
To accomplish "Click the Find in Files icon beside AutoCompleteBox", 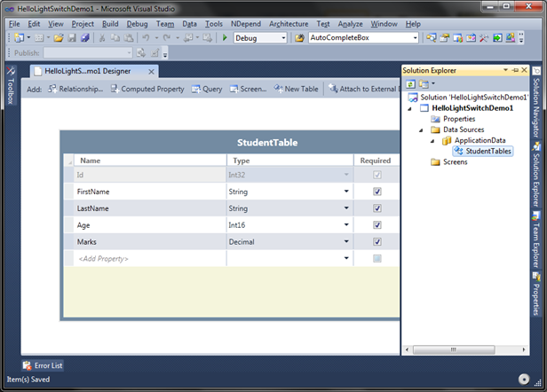I will 299,37.
